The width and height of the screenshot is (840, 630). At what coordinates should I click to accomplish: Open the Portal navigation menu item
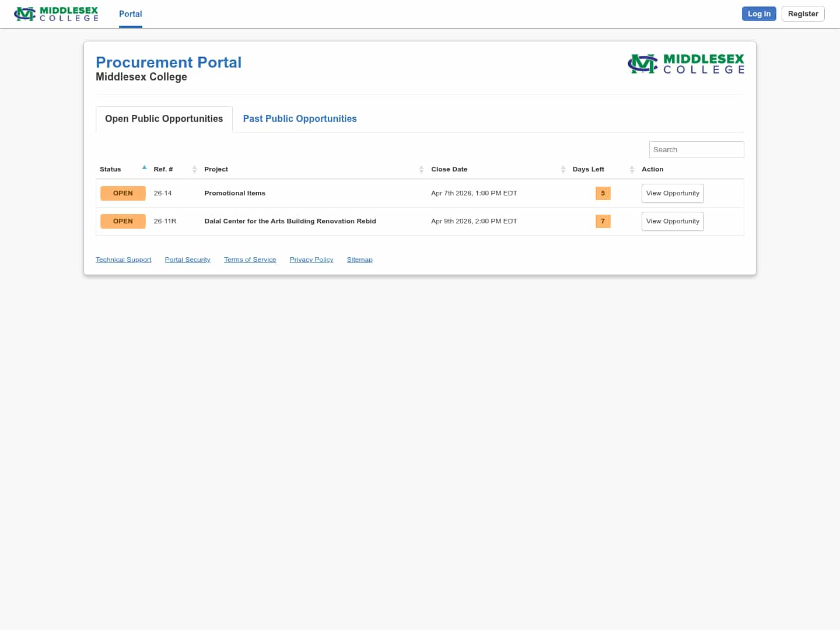point(130,14)
